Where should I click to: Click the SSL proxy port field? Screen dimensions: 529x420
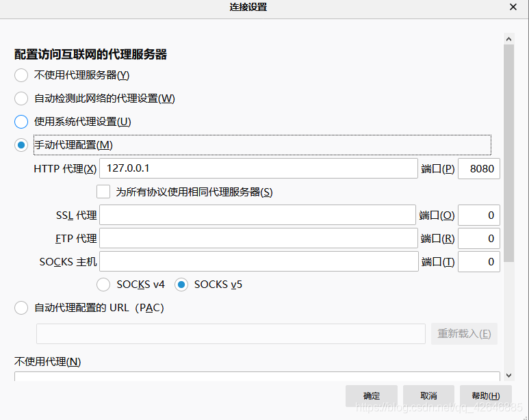[x=479, y=215]
